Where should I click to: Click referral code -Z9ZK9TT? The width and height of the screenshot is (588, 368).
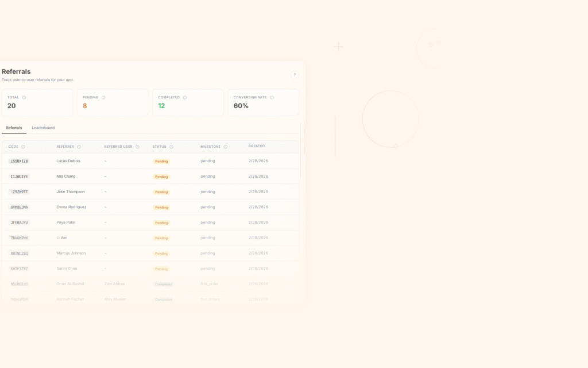point(19,192)
